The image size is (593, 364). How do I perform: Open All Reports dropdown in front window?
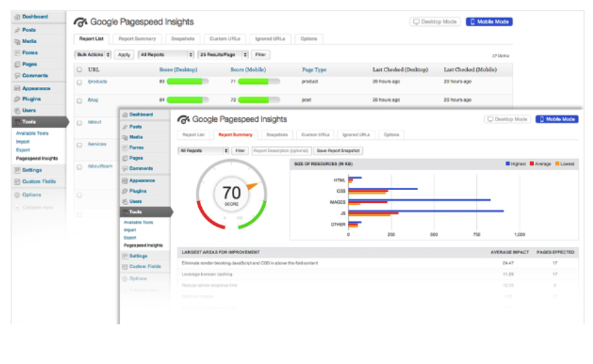pos(203,151)
